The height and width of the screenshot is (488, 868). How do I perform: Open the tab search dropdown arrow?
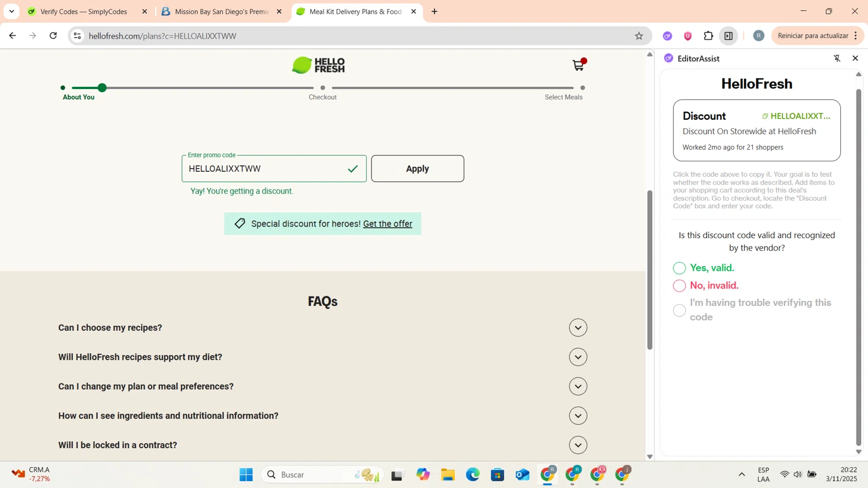(12, 12)
